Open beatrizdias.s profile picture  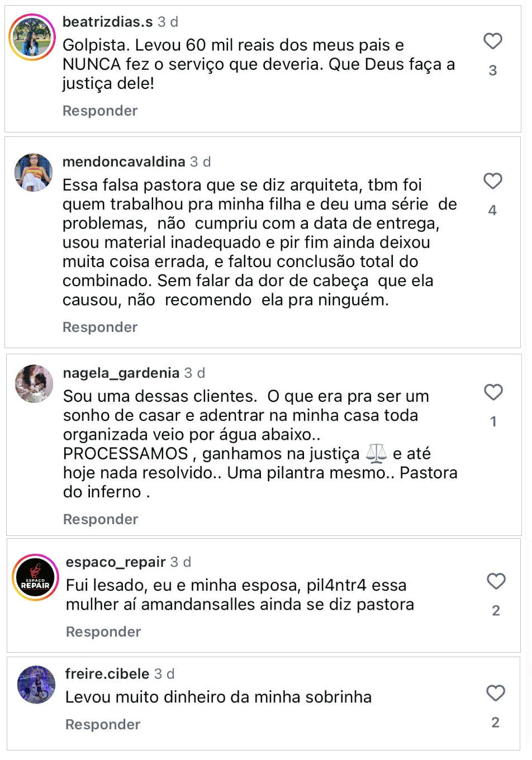click(x=32, y=37)
